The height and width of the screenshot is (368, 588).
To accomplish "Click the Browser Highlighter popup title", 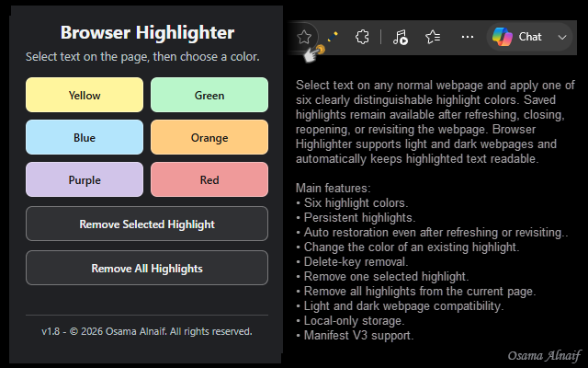I will (x=147, y=33).
